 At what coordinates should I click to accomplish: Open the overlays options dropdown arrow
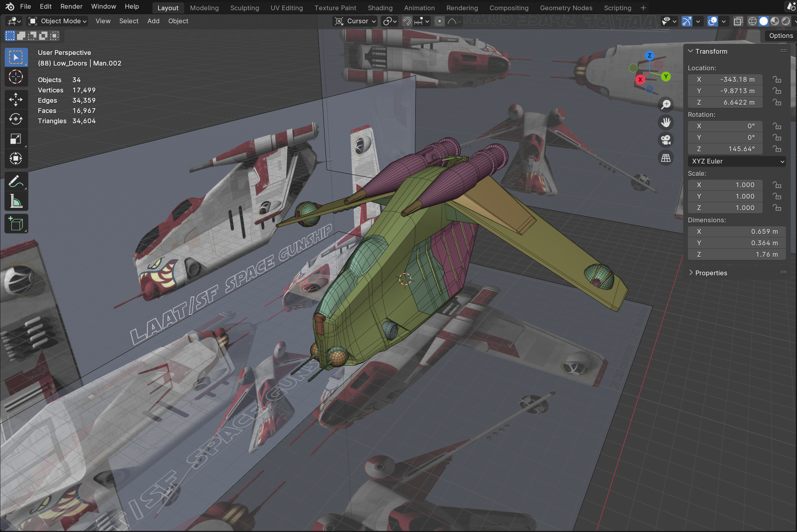point(724,21)
